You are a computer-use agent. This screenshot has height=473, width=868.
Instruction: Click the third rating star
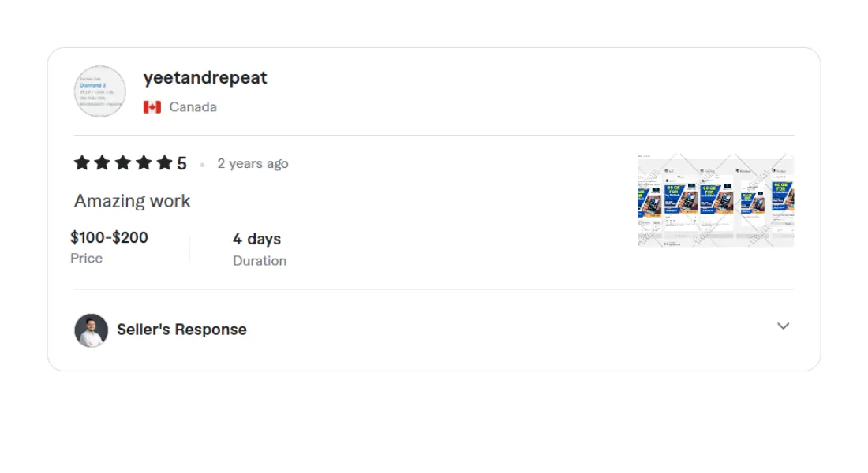point(123,163)
